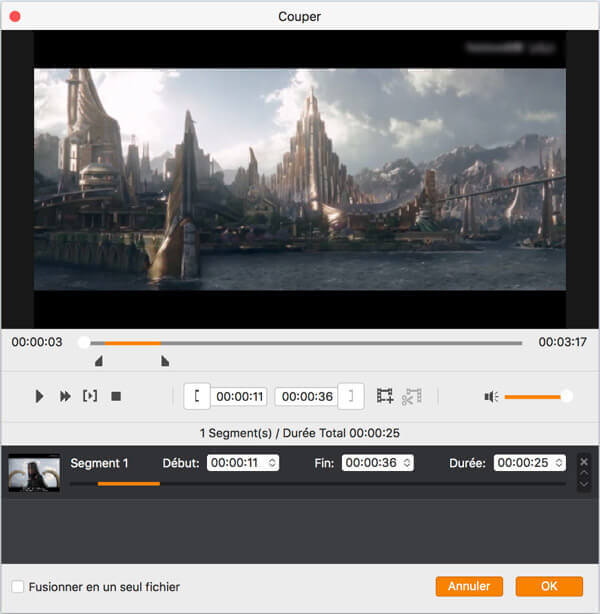Click the new segment film icon
The width and height of the screenshot is (600, 614).
(385, 396)
